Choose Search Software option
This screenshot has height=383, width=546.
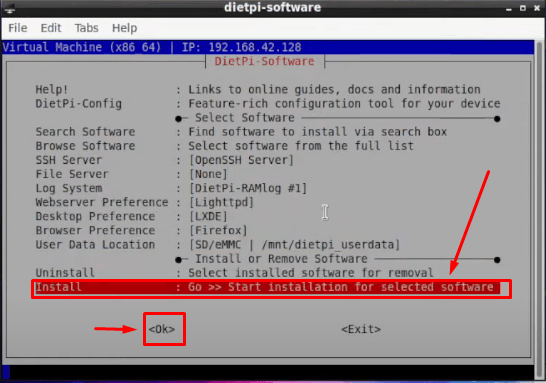pyautogui.click(x=268, y=132)
